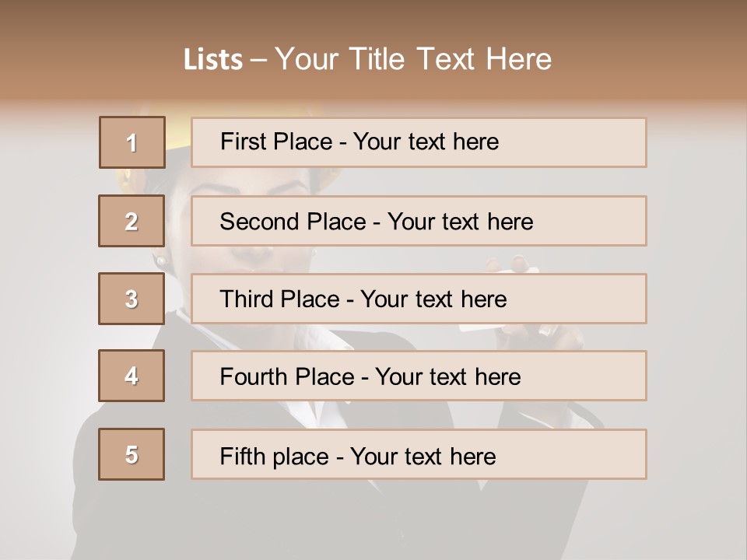Click the word 'Second' in the list
The width and height of the screenshot is (747, 560).
coord(260,222)
